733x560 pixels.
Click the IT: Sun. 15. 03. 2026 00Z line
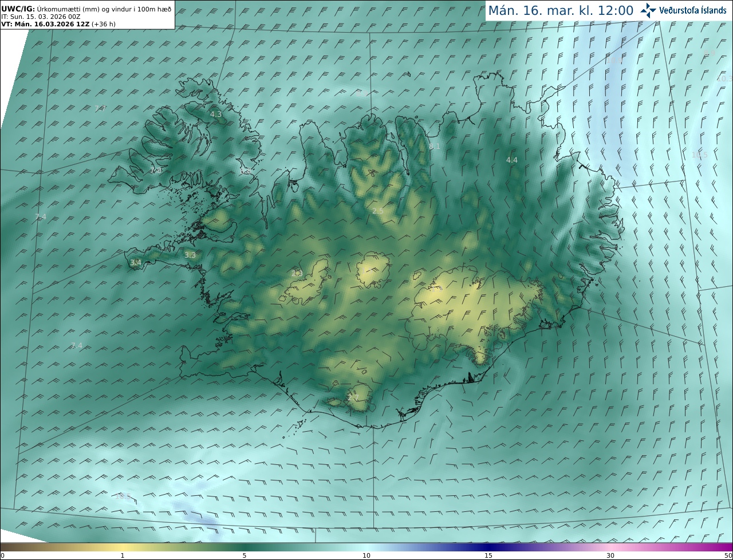pos(41,17)
